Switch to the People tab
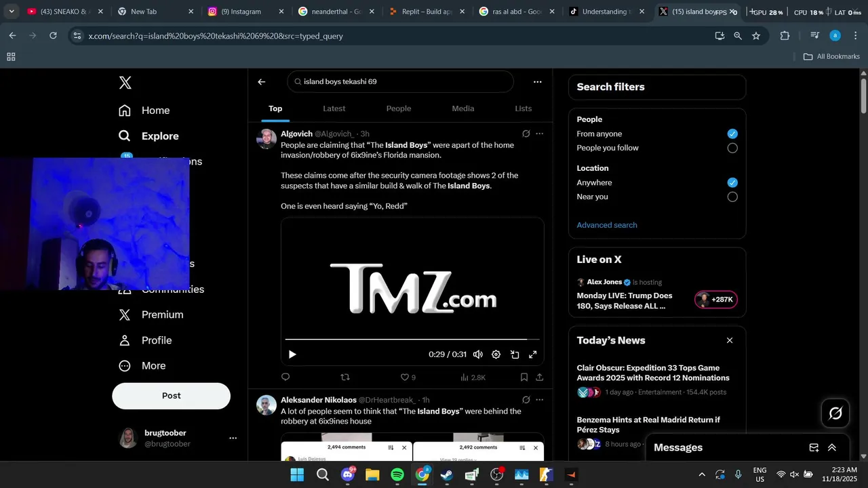The height and width of the screenshot is (488, 868). (x=399, y=108)
